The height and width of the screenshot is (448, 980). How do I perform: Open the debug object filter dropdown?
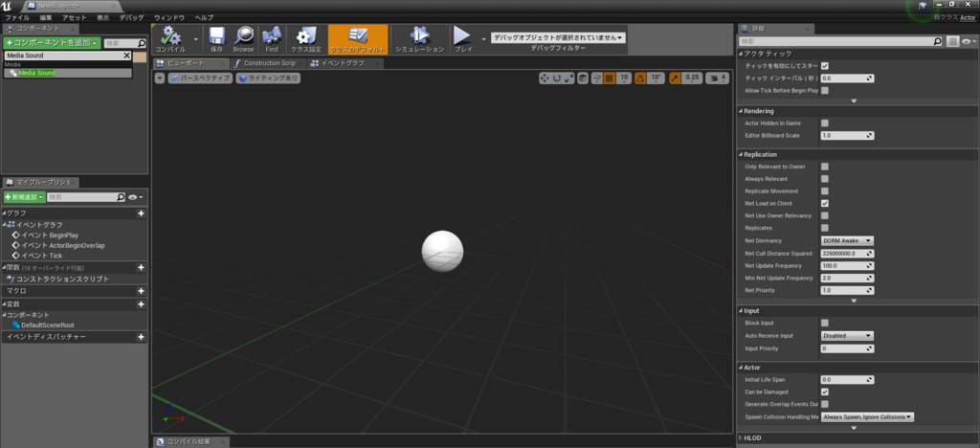click(558, 37)
